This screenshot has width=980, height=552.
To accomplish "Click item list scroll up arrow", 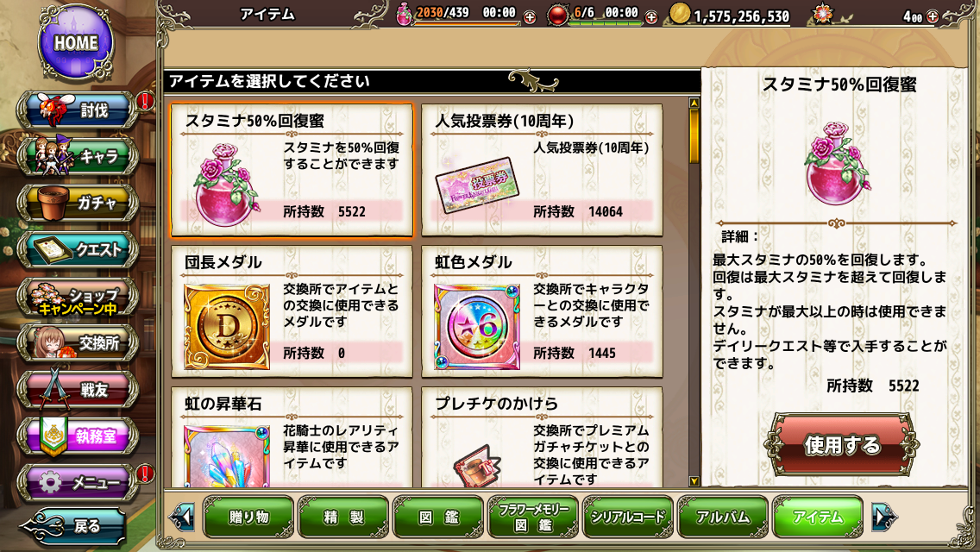I will [694, 103].
